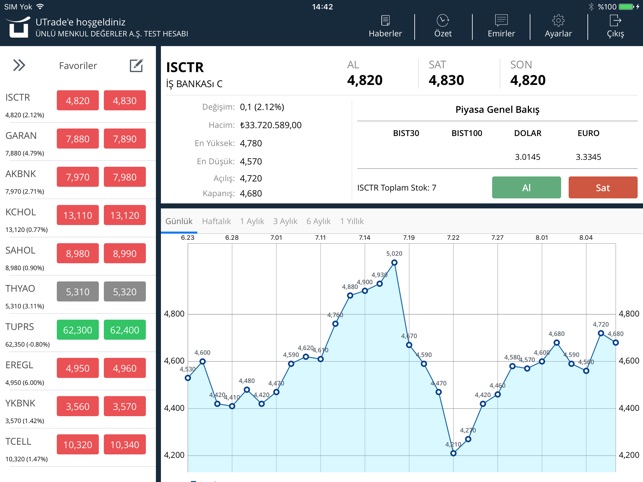Image resolution: width=643 pixels, height=482 pixels.
Task: Switch to 1 Aylık chart tab
Action: point(252,221)
